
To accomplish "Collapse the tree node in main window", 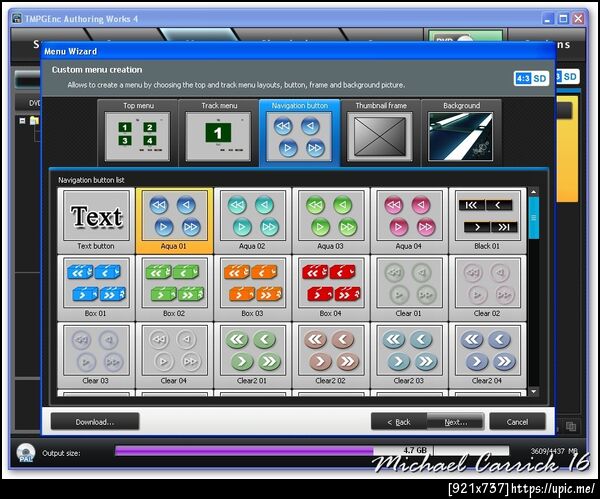I will [x=22, y=121].
